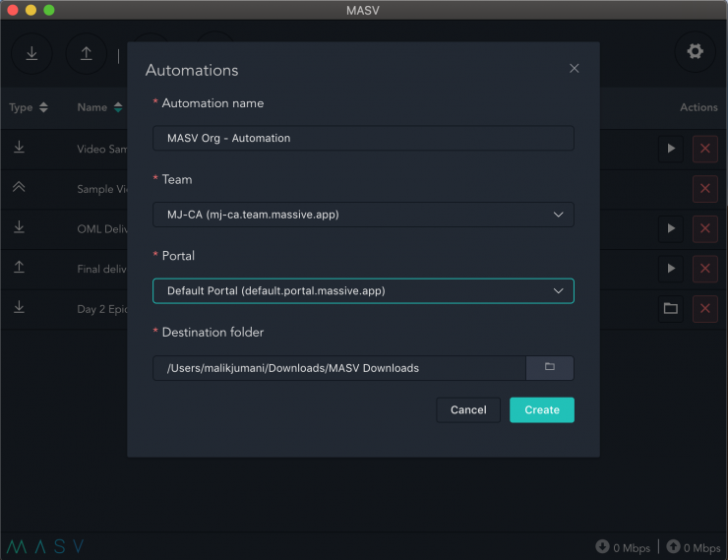The height and width of the screenshot is (560, 728).
Task: Click red X on the Day 2 Epic row
Action: [x=704, y=309]
